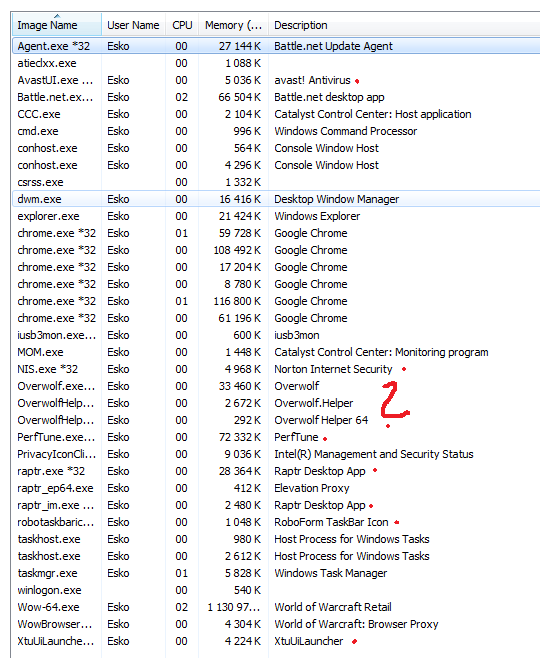
Task: Click the World of Warcraft Retail description
Action: click(333, 607)
